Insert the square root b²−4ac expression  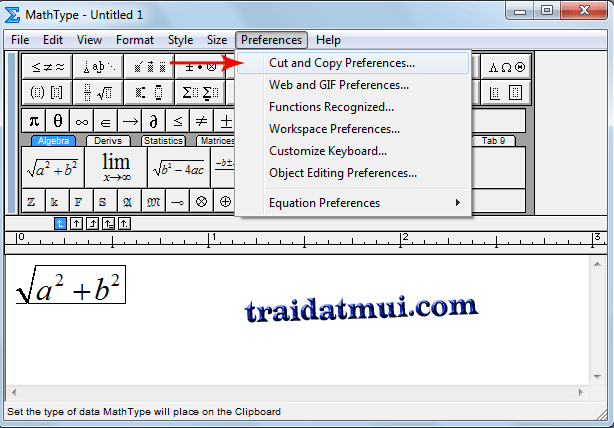pyautogui.click(x=179, y=168)
